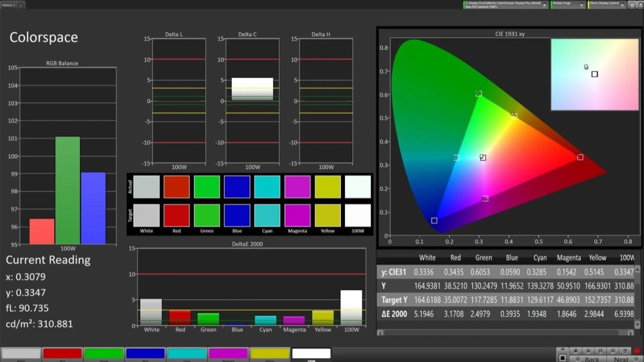Open the meter selection dropdown
644x362 pixels.
click(x=506, y=5)
